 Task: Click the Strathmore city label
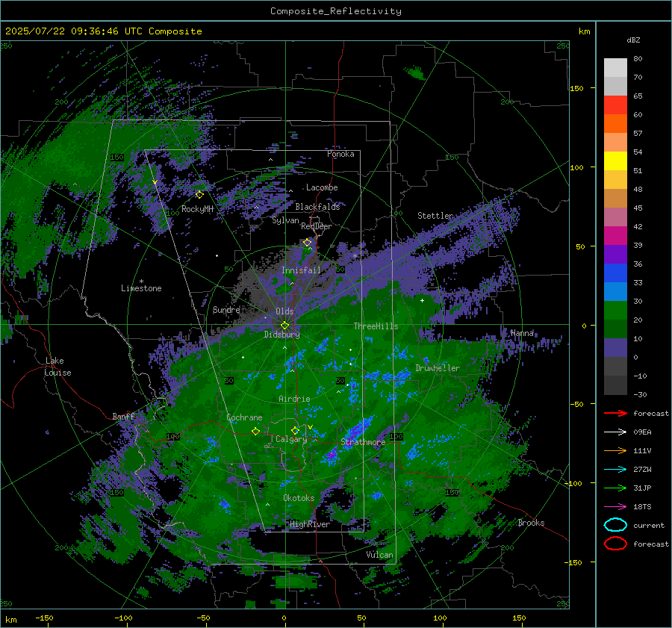click(x=363, y=442)
